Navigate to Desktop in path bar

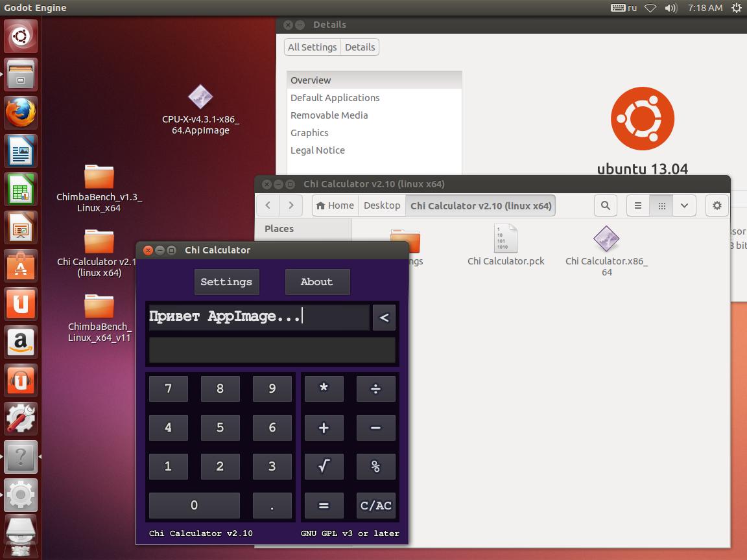382,205
